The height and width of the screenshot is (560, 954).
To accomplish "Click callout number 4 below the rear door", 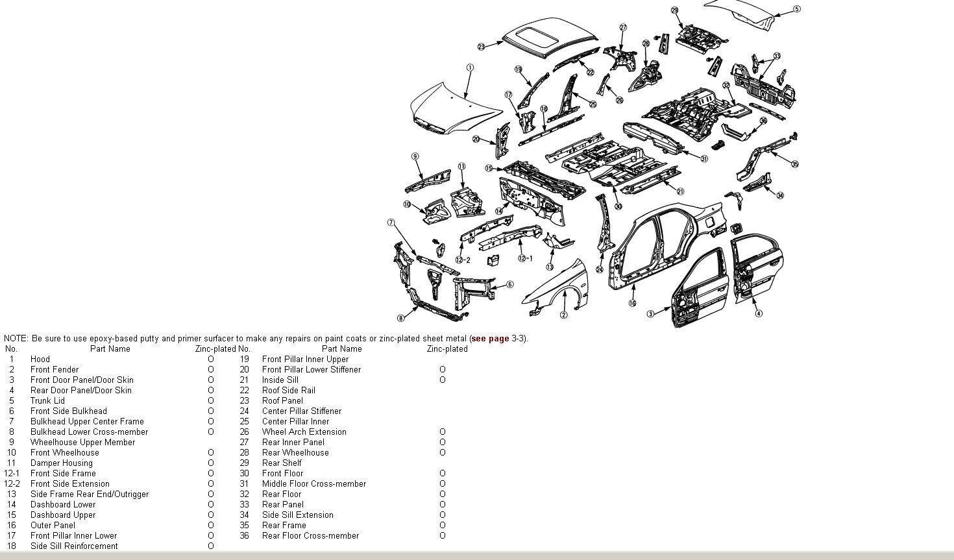I will (x=759, y=313).
